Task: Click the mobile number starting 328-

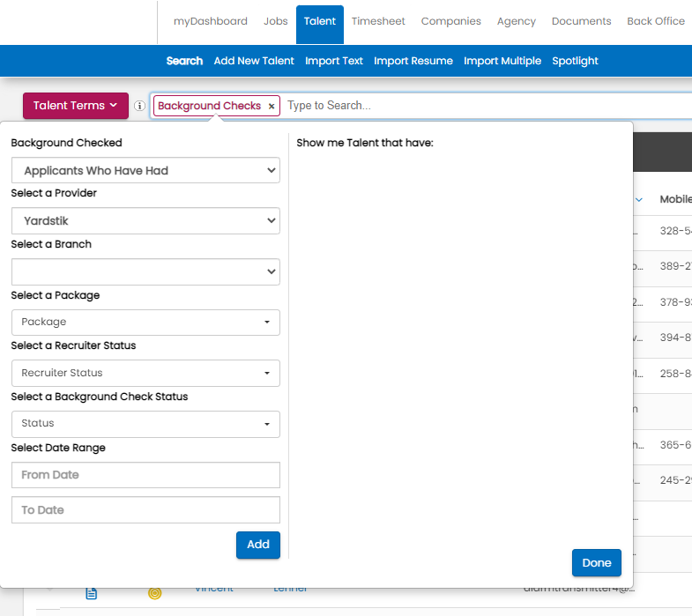Action: [x=675, y=231]
